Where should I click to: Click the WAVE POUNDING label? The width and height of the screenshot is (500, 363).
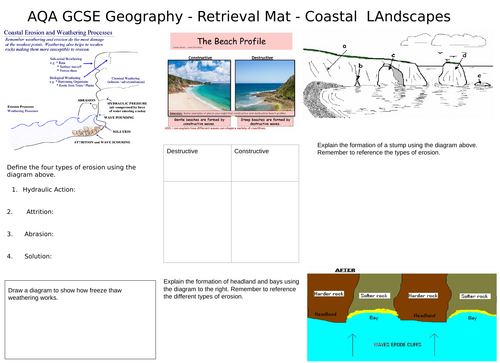point(119,117)
